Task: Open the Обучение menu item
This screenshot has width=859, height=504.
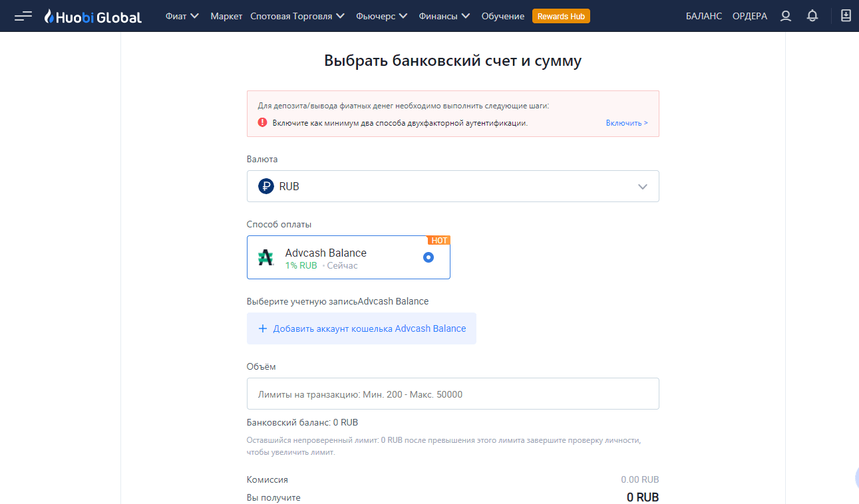Action: (502, 16)
